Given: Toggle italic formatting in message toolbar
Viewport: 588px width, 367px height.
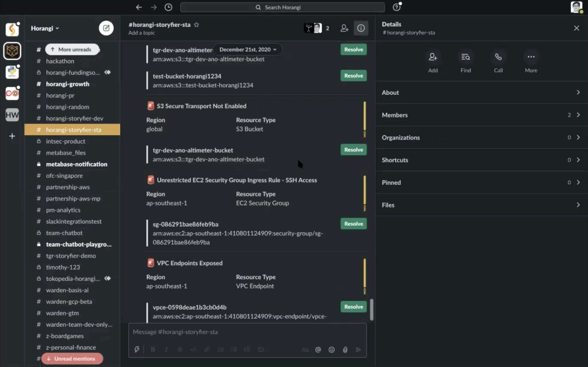Looking at the screenshot, I should coord(166,350).
